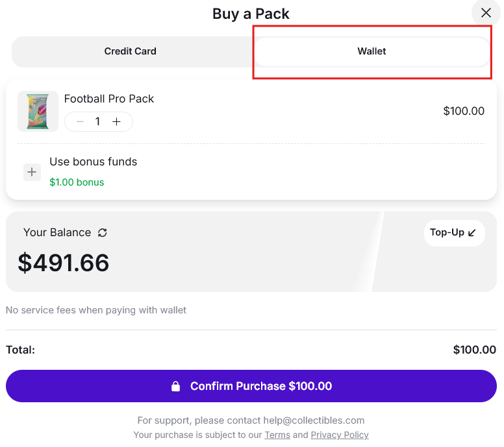Screen dimensions: 504x447
Task: Open the Privacy Policy link
Action: [339, 435]
